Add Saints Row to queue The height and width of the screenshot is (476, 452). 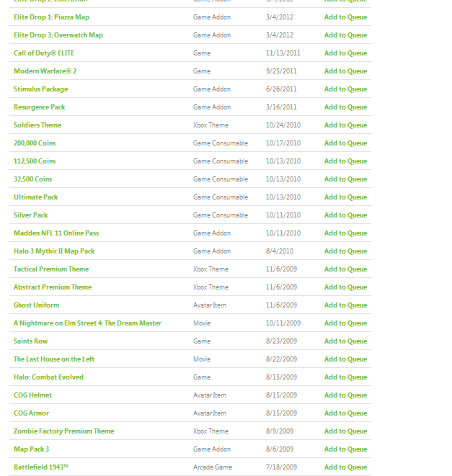click(x=345, y=341)
